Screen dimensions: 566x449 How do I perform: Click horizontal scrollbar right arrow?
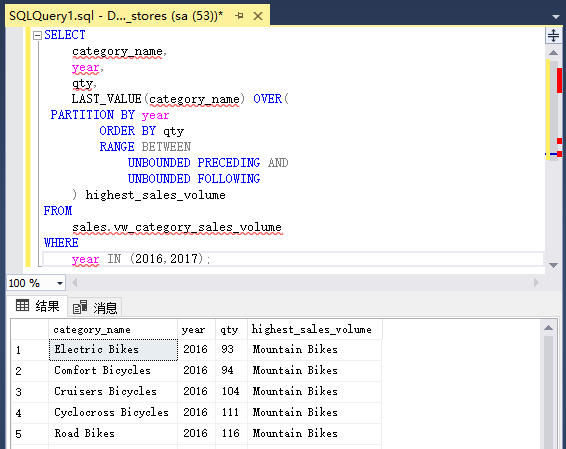click(536, 283)
